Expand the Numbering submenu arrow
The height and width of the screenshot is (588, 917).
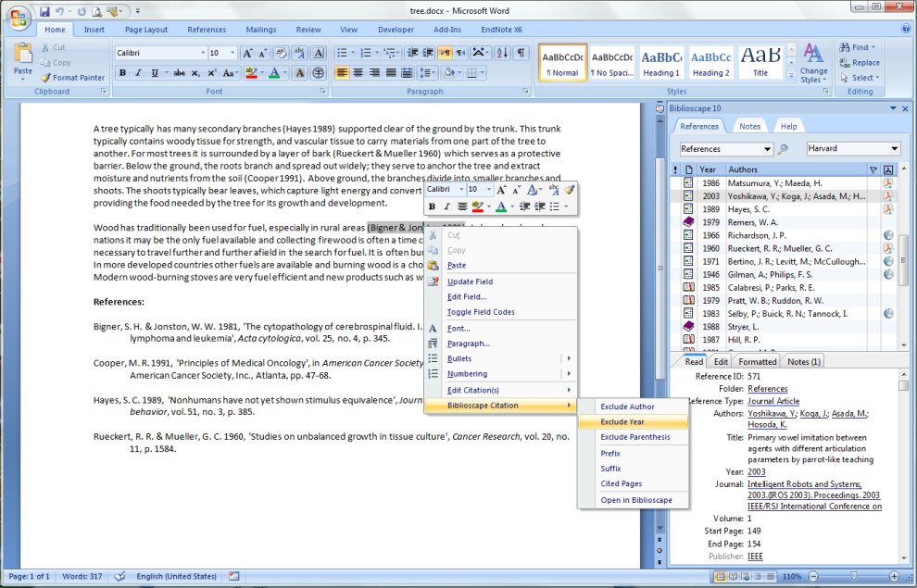tap(569, 373)
